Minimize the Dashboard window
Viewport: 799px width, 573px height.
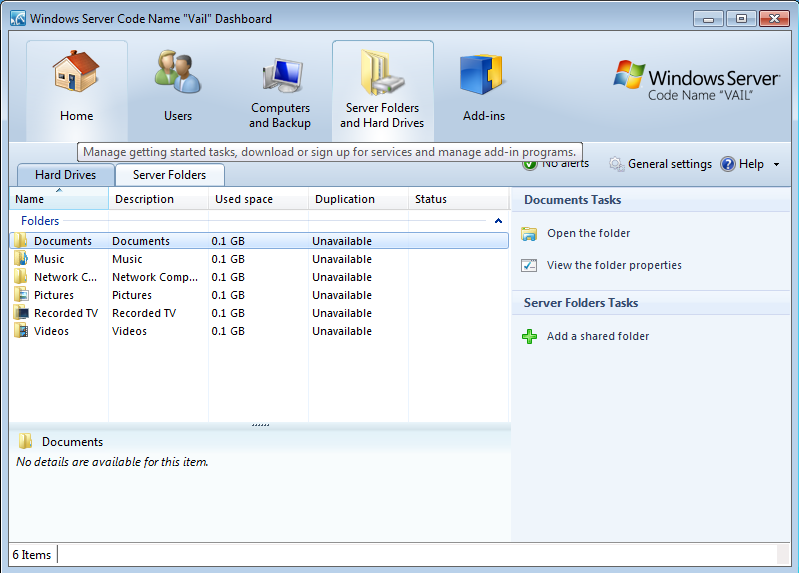708,19
